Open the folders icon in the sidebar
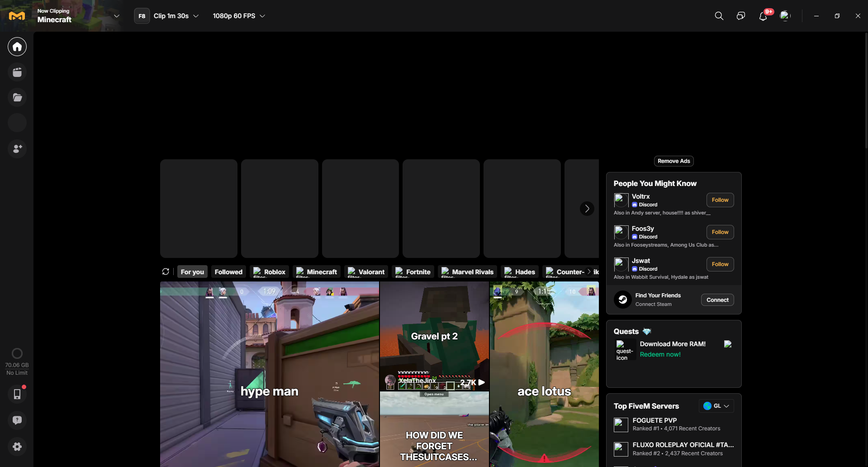 [17, 97]
